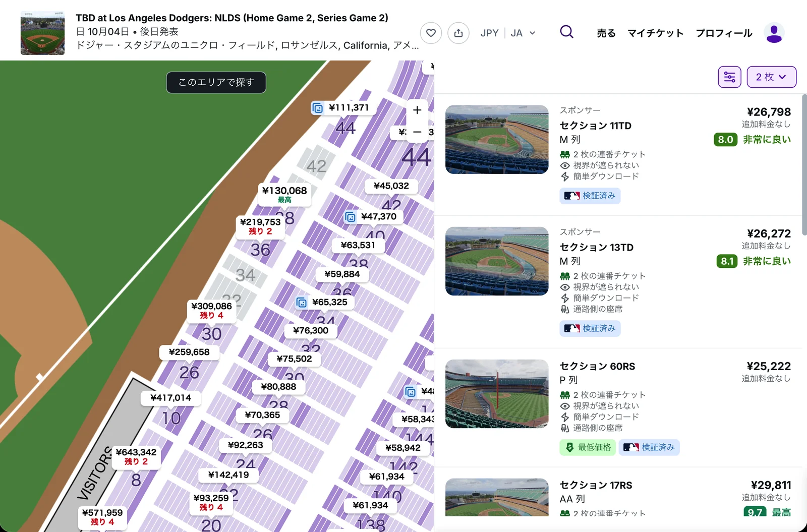Pick the ¥142,419 map price tag

click(x=228, y=475)
